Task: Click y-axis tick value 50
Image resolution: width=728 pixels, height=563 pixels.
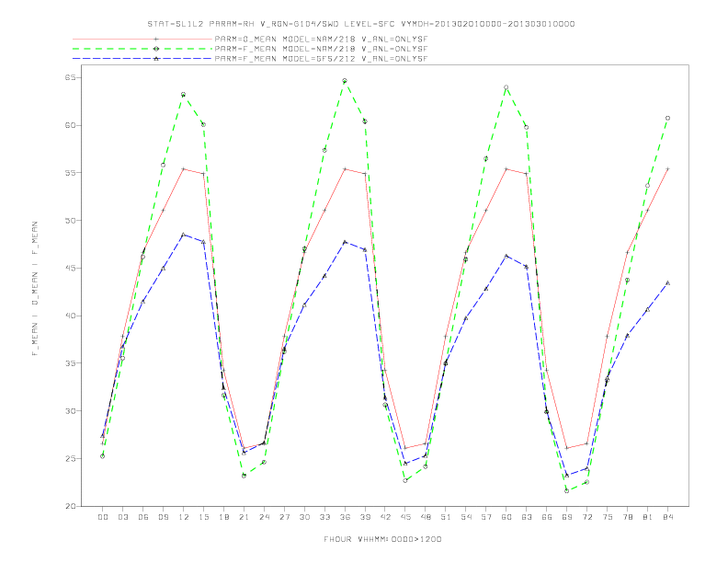Action: 70,220
